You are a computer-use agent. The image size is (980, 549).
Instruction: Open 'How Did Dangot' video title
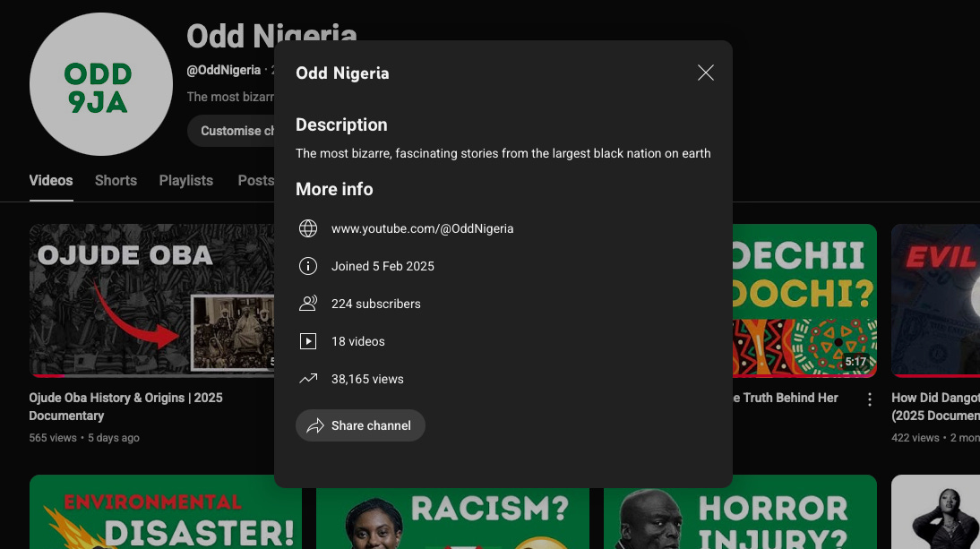click(935, 407)
